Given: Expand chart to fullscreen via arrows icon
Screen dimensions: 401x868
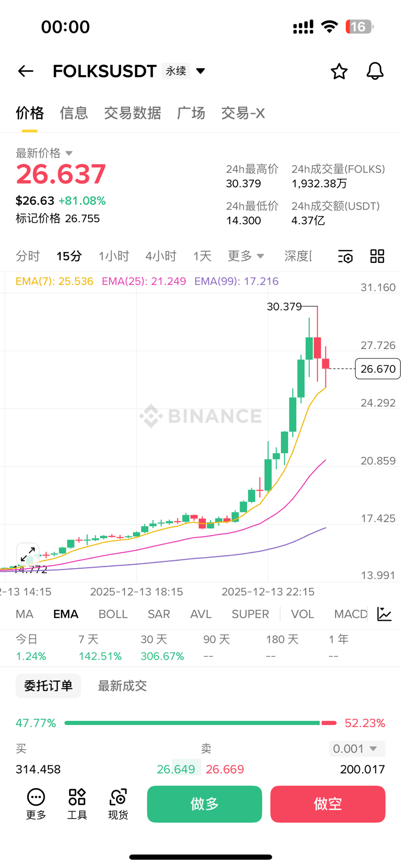Looking at the screenshot, I should point(28,554).
